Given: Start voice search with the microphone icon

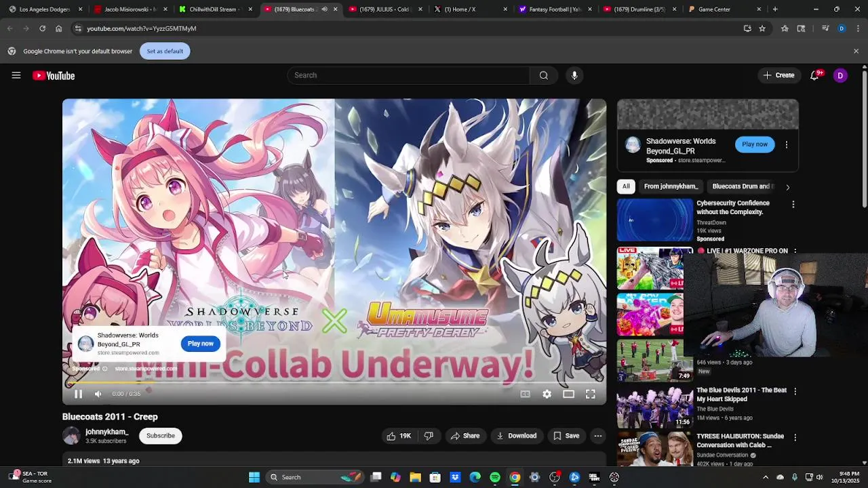Looking at the screenshot, I should click(x=574, y=75).
